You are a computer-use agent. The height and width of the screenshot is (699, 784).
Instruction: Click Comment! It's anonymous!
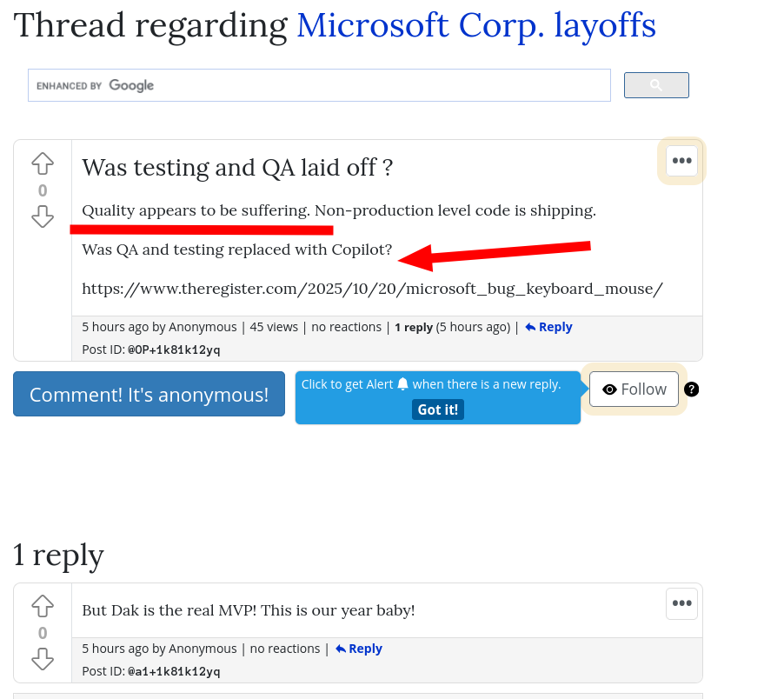(149, 394)
